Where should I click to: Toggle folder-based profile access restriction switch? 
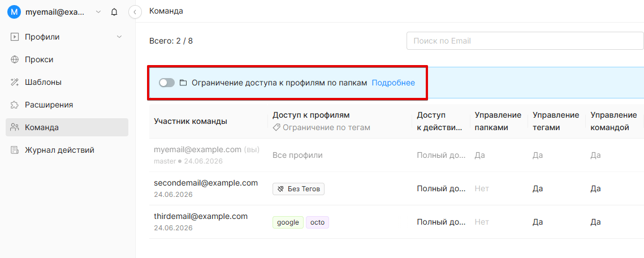coord(167,83)
